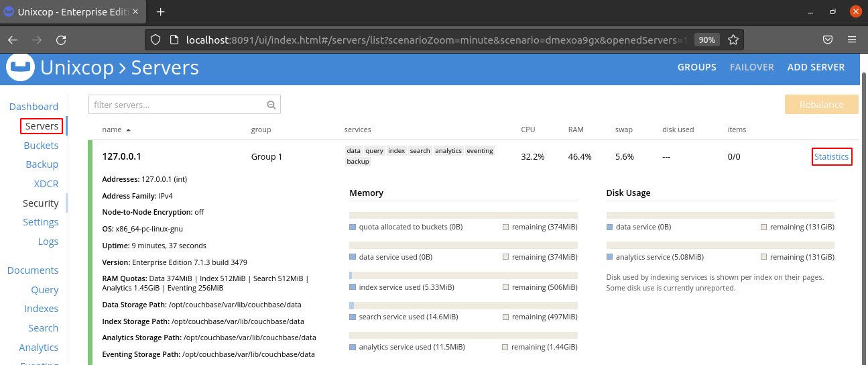Click the filter servers input field
The width and height of the screenshot is (868, 365).
pyautogui.click(x=184, y=105)
